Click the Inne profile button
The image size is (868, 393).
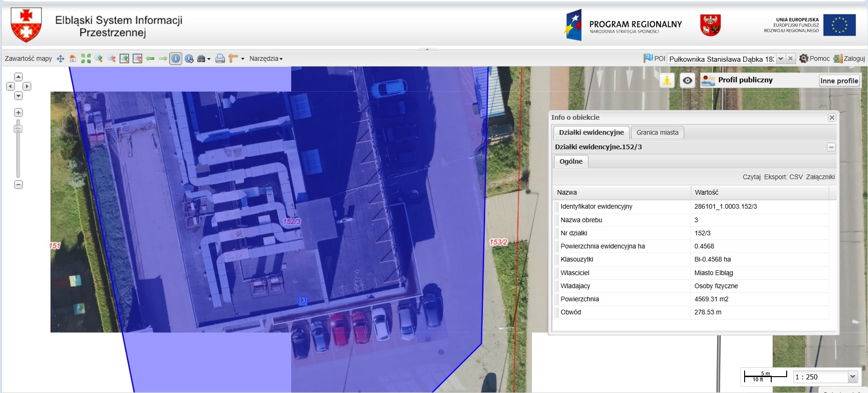point(839,80)
